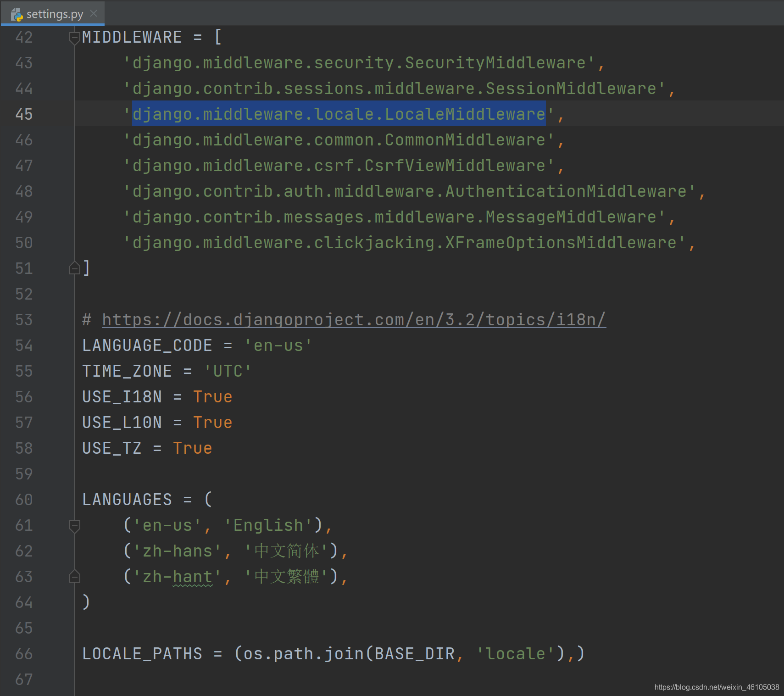Click the TIME_ZONE variable
Image resolution: width=784 pixels, height=696 pixels.
point(127,371)
